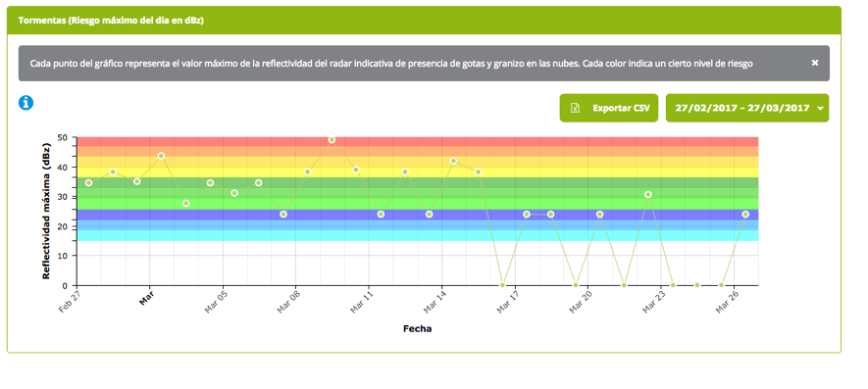
Task: Export chart data with Exportar CSV
Action: [609, 108]
